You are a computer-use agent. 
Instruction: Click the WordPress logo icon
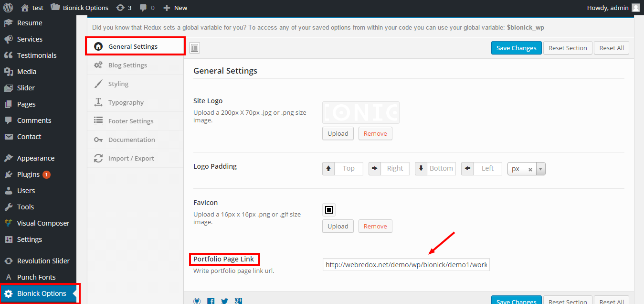tap(8, 8)
